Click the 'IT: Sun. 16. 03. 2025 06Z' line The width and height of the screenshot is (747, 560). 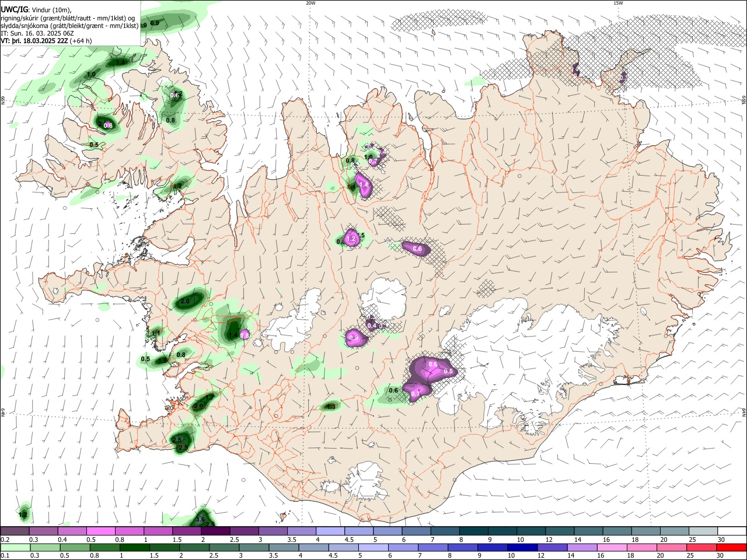click(x=37, y=33)
